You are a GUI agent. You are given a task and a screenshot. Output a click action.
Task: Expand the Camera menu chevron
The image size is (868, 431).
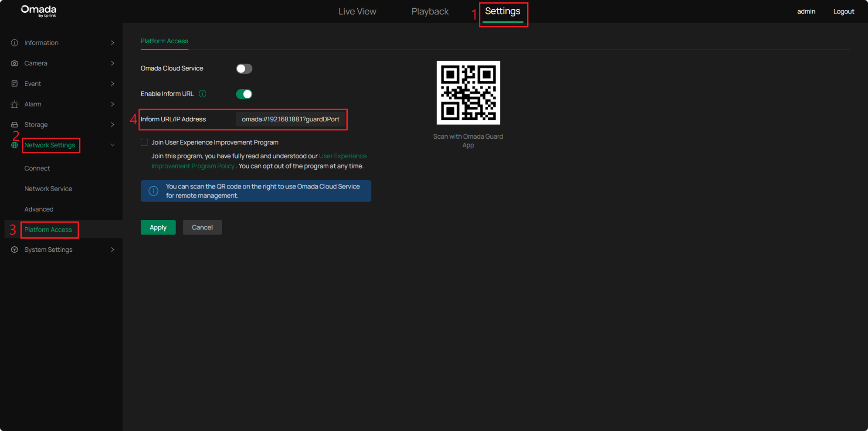[112, 63]
